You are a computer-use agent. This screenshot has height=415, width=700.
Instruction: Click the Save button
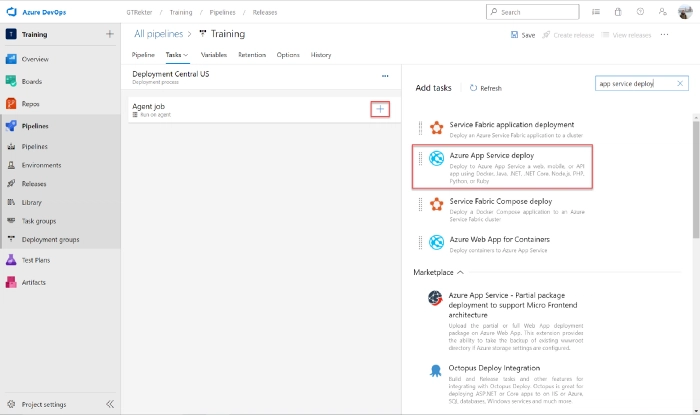coord(523,35)
